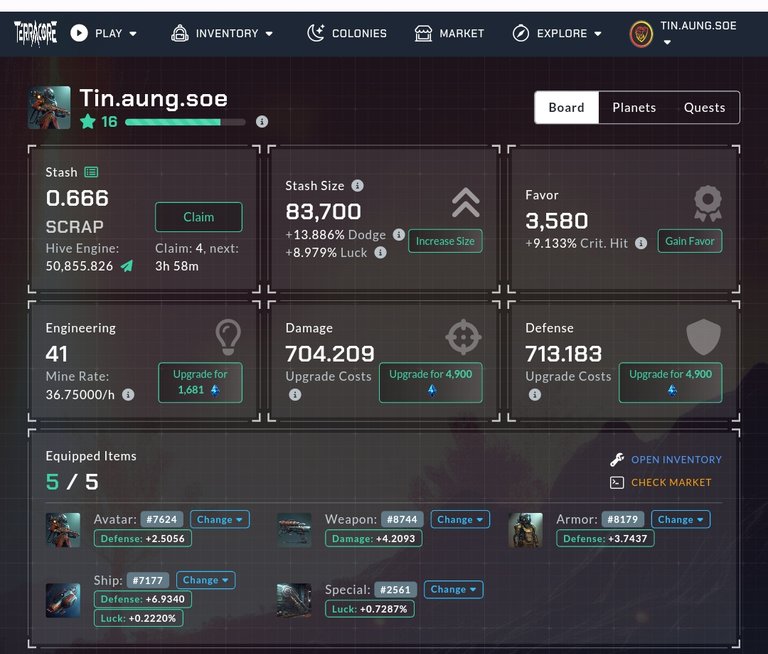Switch to the Quests tab
The width and height of the screenshot is (768, 654).
tap(704, 107)
